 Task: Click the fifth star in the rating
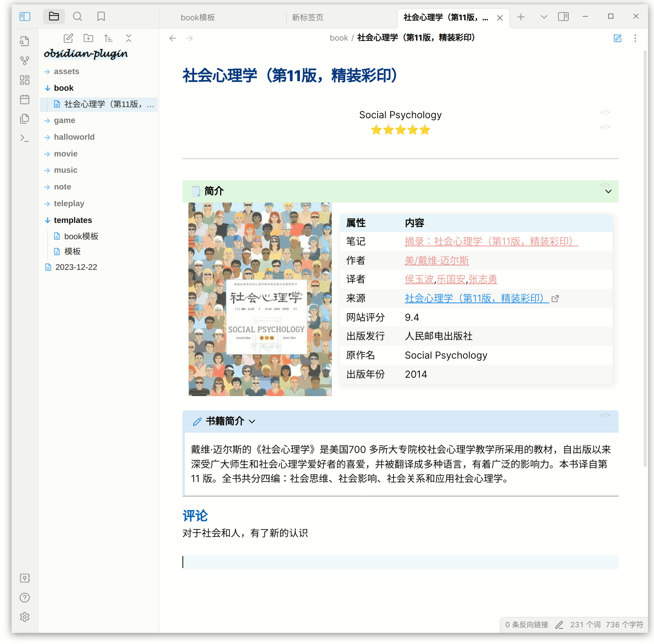[x=425, y=129]
